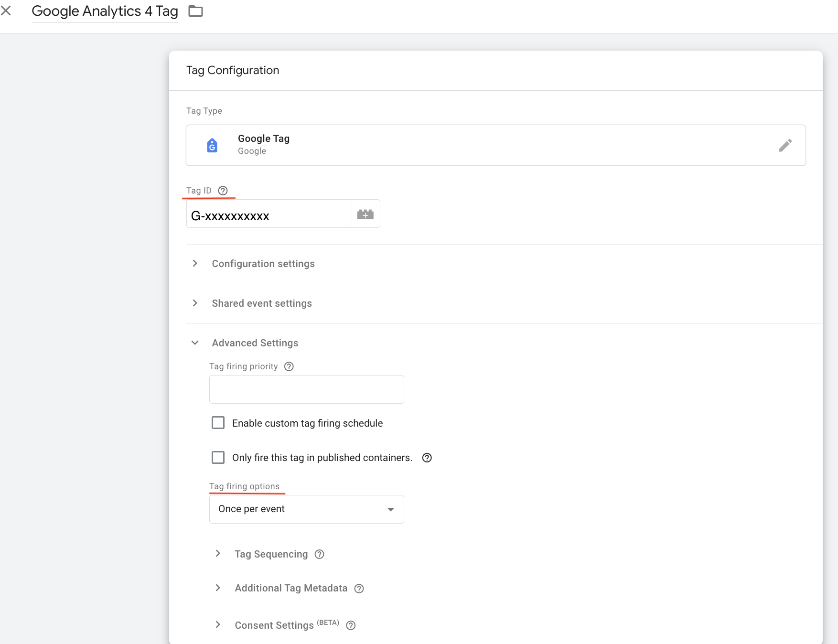838x644 pixels.
Task: Select the Google Tag type card
Action: tap(495, 145)
